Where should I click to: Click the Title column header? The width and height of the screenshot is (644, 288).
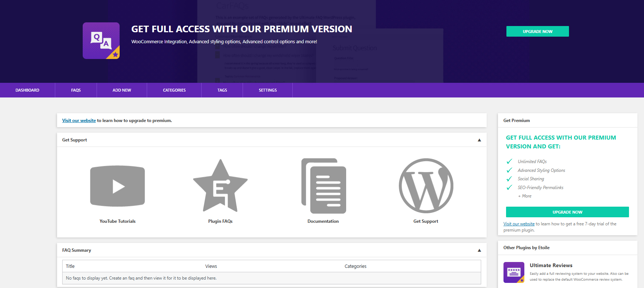tap(70, 266)
